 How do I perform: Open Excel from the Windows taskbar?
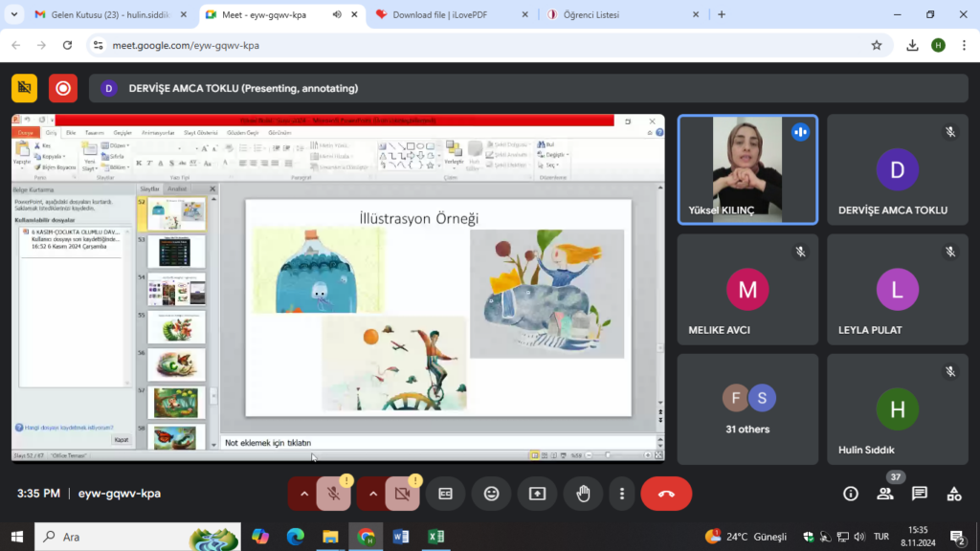point(435,537)
